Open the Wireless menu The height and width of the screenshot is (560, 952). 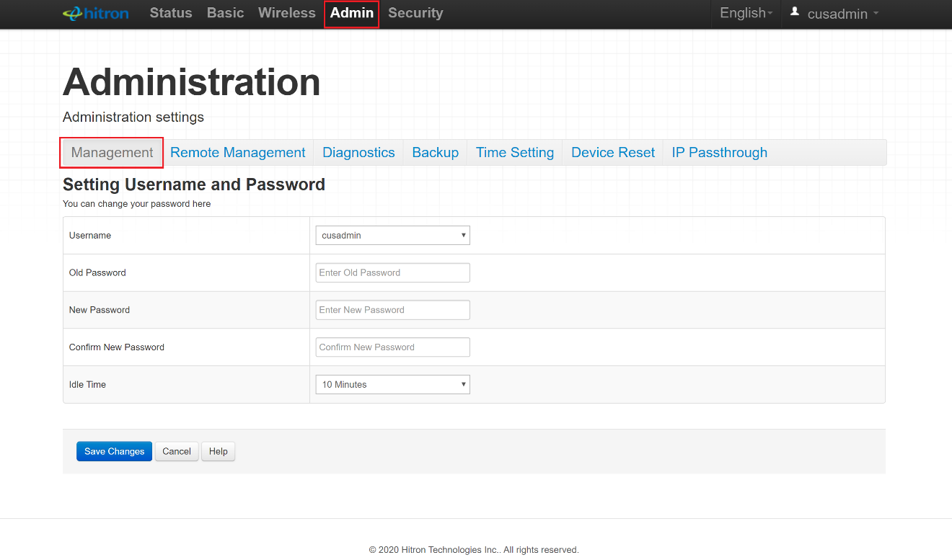[287, 13]
